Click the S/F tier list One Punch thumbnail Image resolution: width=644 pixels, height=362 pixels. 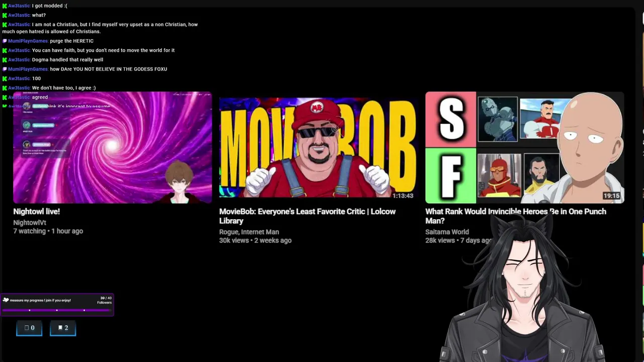point(525,147)
